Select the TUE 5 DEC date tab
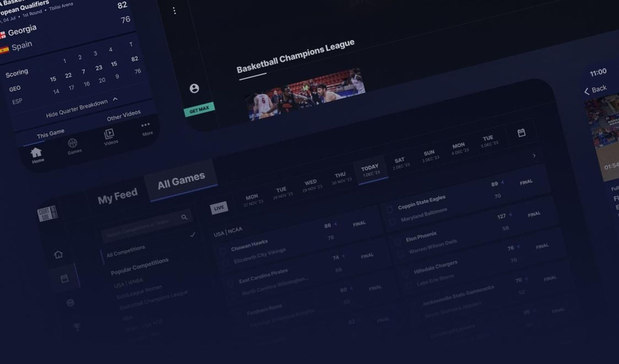 (489, 141)
